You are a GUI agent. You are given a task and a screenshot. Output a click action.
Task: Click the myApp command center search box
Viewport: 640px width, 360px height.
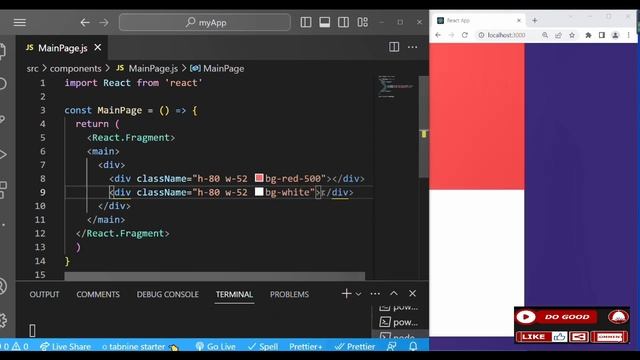click(205, 22)
